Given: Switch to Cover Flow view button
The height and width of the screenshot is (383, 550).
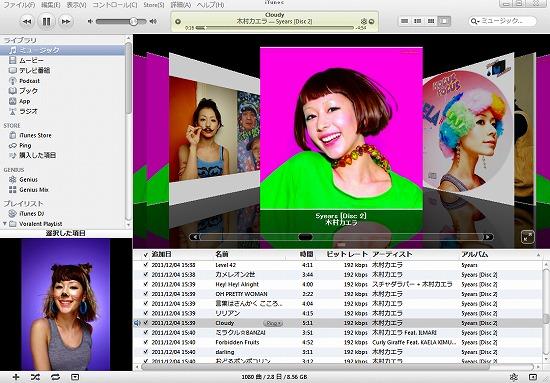Looking at the screenshot, I should point(444,21).
